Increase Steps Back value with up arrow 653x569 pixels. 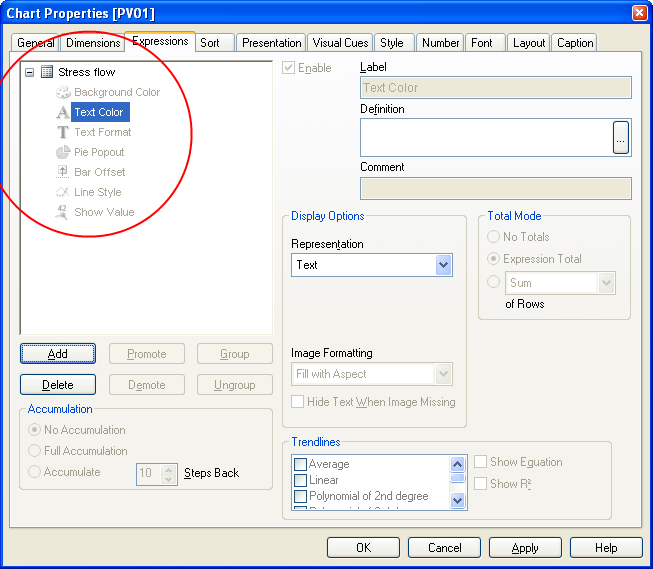click(168, 470)
